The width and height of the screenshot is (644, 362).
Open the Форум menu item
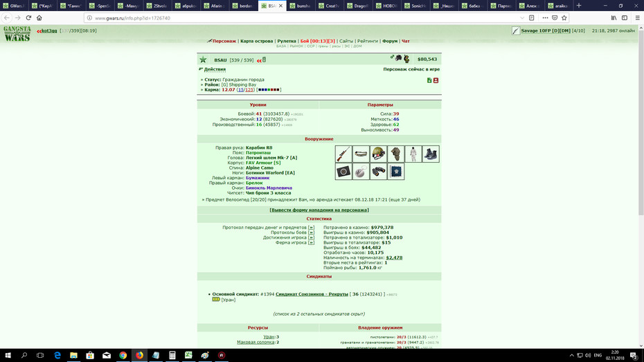(390, 41)
